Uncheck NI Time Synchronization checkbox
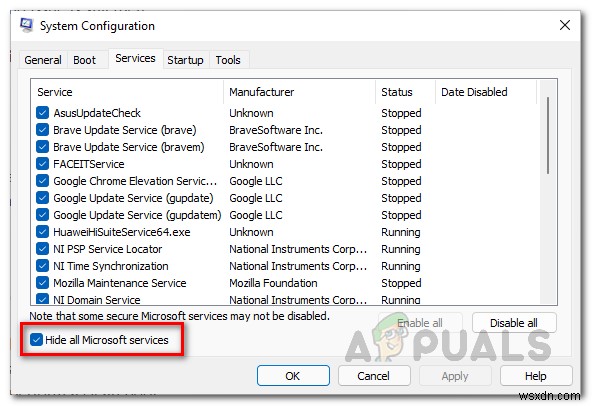This screenshot has width=592, height=406. tap(42, 266)
